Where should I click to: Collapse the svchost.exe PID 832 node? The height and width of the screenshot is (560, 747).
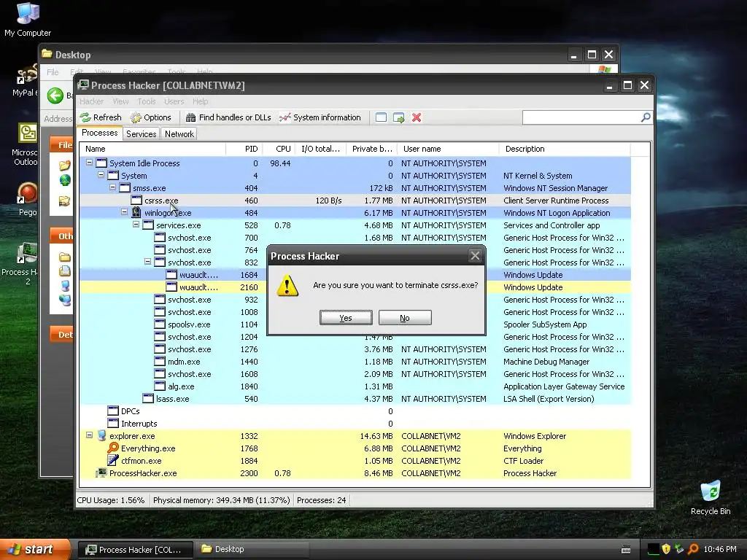pyautogui.click(x=147, y=262)
